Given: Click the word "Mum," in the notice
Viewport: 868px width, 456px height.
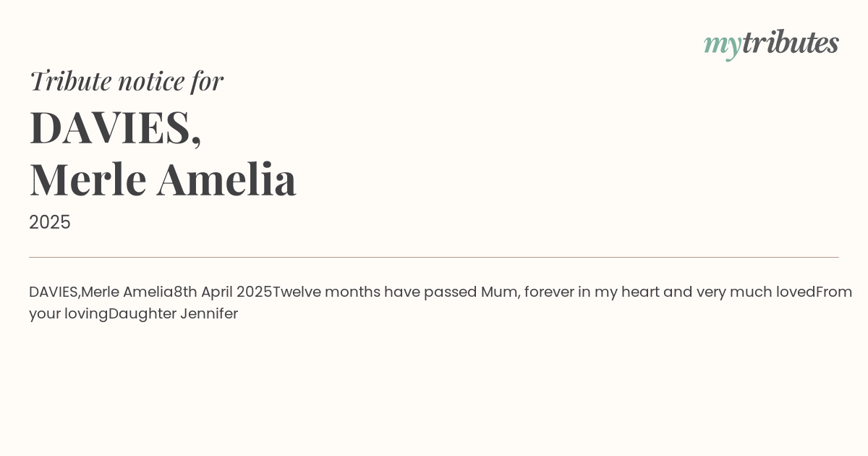Looking at the screenshot, I should click(x=499, y=292).
